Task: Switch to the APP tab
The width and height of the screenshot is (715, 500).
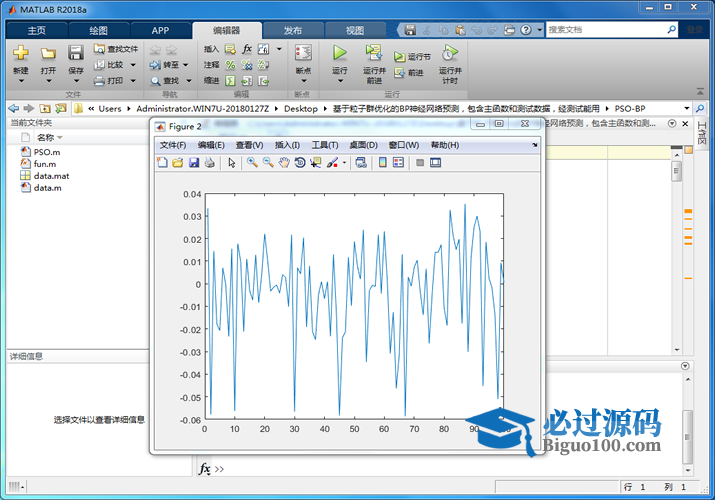Action: coord(160,31)
